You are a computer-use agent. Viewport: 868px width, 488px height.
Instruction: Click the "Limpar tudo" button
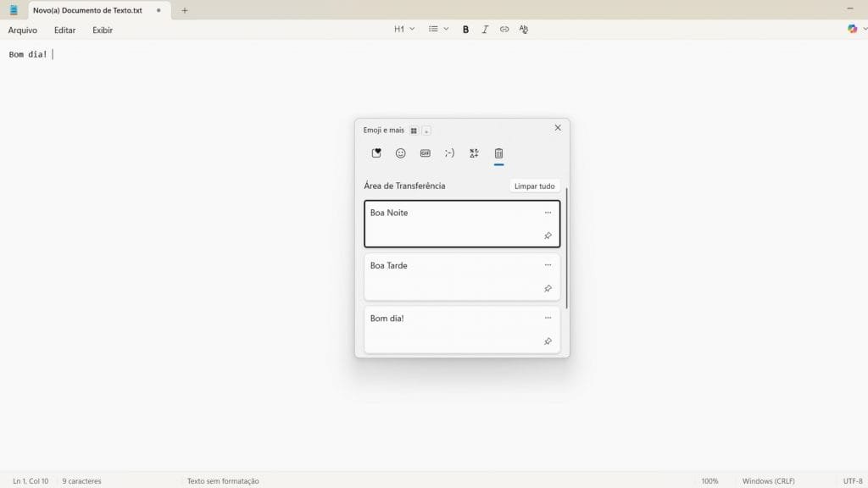tap(535, 186)
